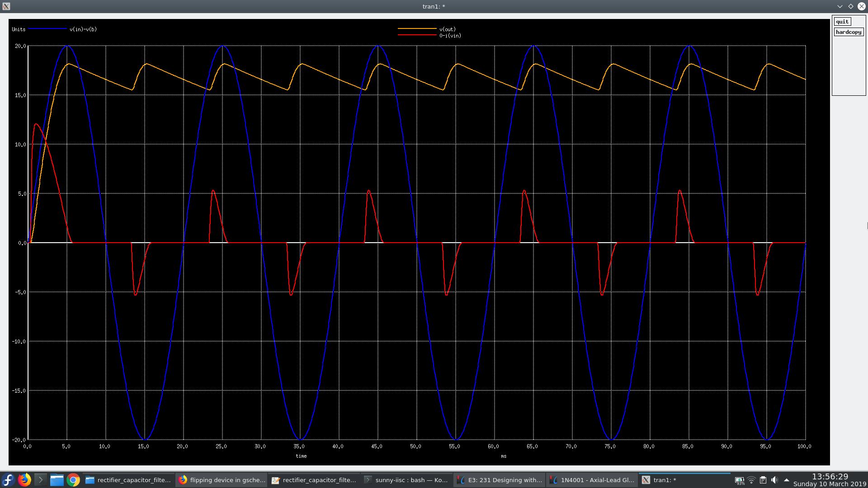This screenshot has width=868, height=488.
Task: Check the battery status tray icon
Action: pyautogui.click(x=739, y=480)
